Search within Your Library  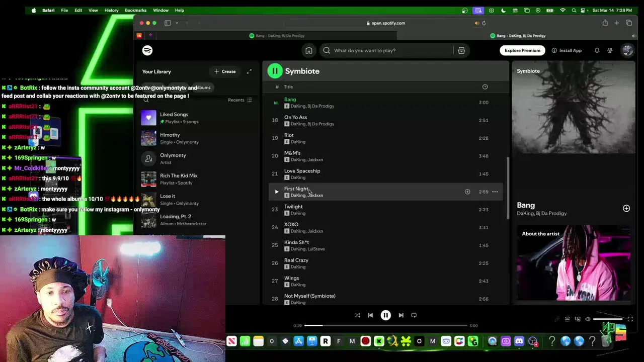(146, 100)
